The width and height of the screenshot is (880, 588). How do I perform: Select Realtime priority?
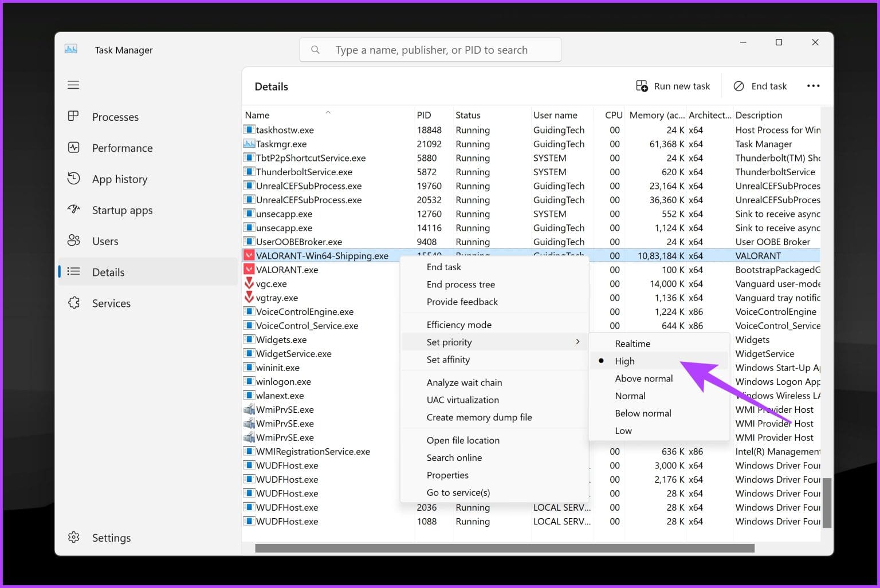coord(632,344)
